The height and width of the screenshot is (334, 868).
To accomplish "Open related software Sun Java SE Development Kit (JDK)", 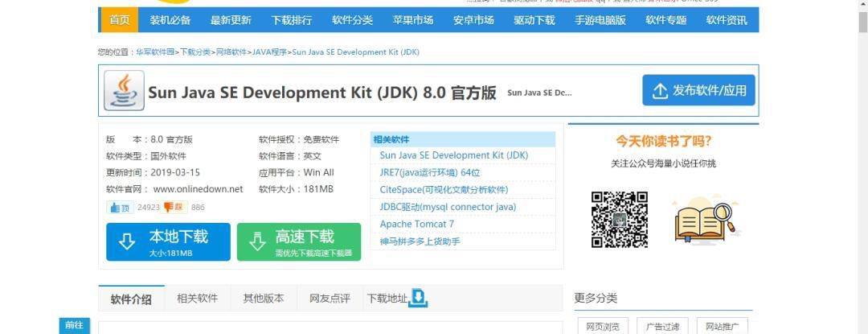I will [454, 155].
